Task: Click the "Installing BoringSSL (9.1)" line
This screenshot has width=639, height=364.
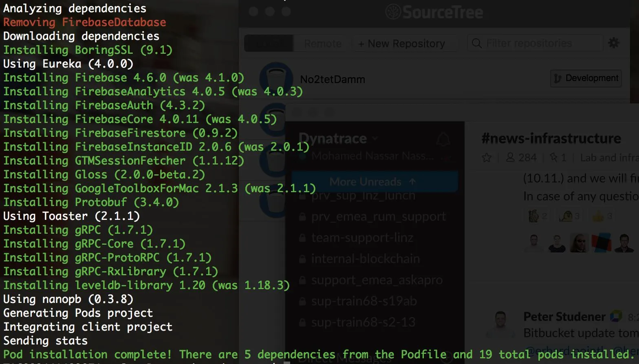Action: [x=88, y=50]
